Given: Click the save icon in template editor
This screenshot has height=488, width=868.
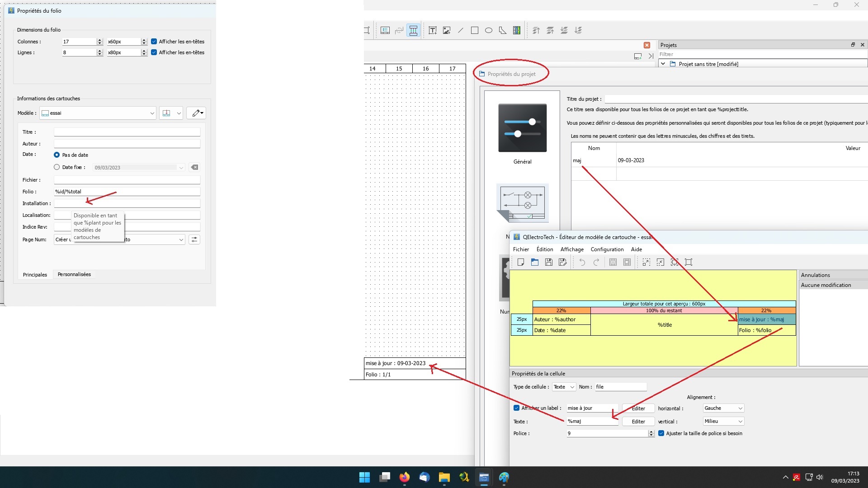Looking at the screenshot, I should (549, 262).
